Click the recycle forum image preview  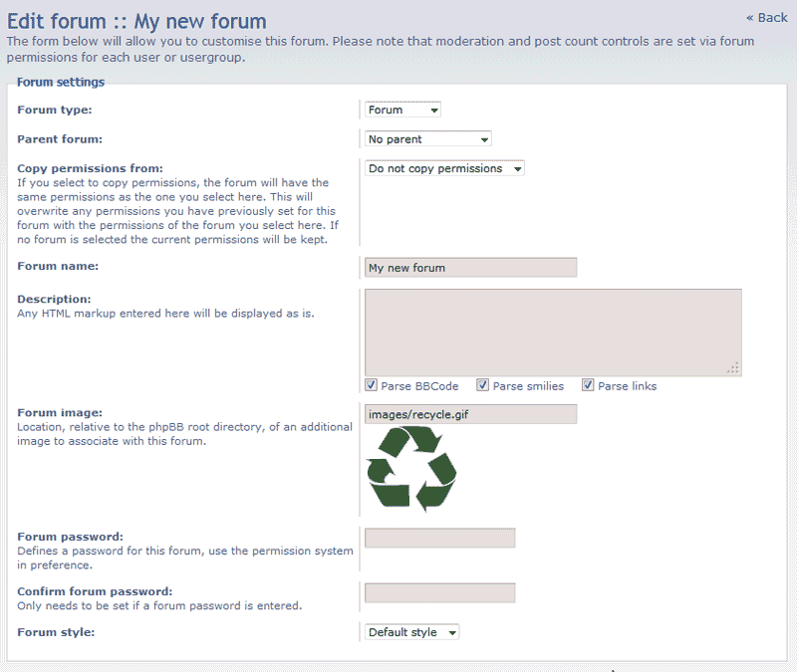click(x=411, y=469)
